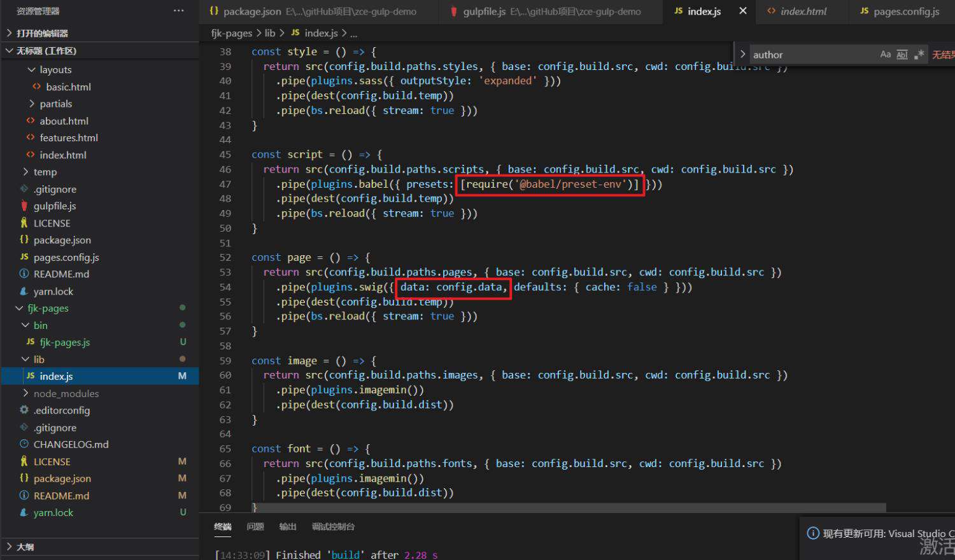Open the first .gitignore file above gulpfile.js
Viewport: 955px width, 560px height.
click(55, 189)
